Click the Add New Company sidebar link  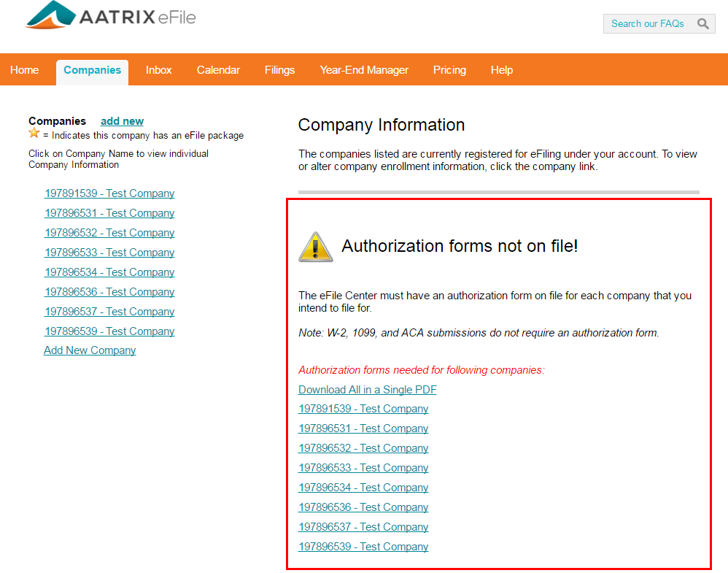point(89,350)
